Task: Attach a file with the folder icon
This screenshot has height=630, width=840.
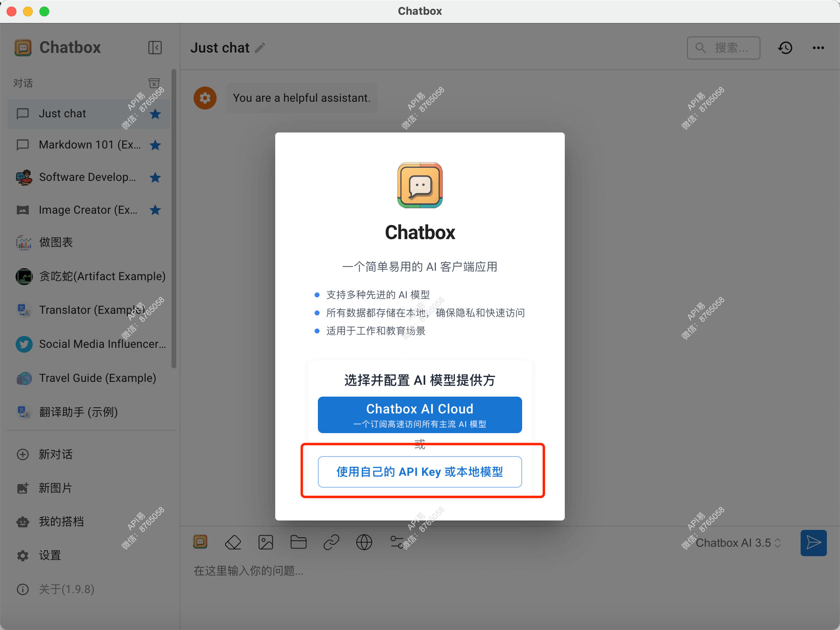Action: tap(298, 542)
